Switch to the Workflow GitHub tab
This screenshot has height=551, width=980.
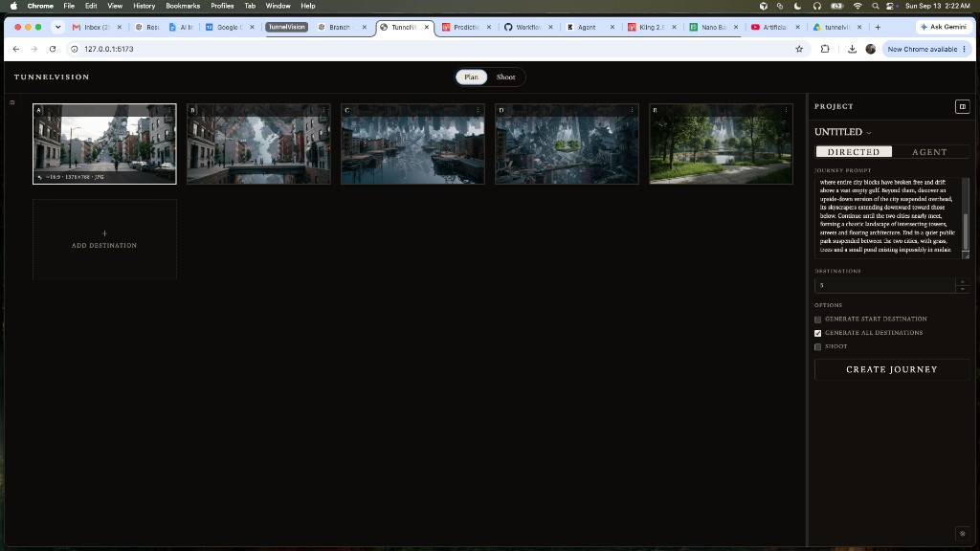pyautogui.click(x=528, y=27)
